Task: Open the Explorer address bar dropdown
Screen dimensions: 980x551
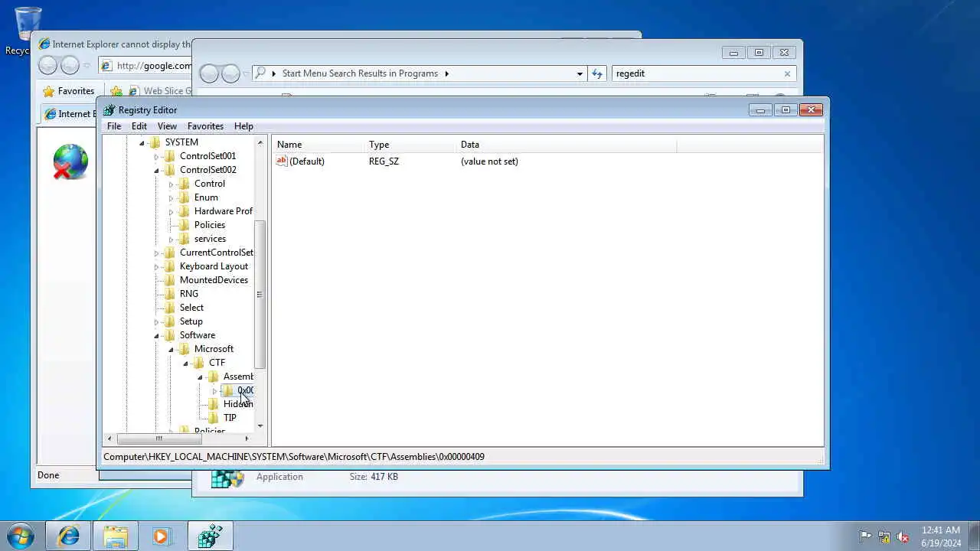Action: (580, 73)
